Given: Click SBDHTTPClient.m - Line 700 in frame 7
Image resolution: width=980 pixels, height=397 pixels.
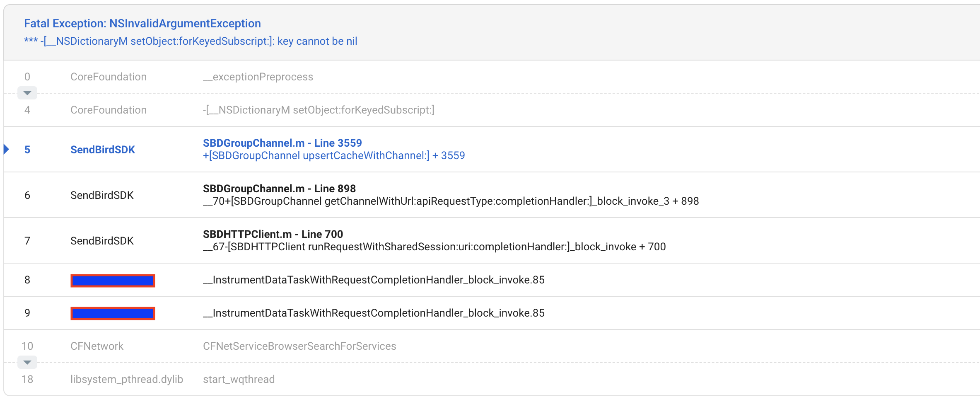Looking at the screenshot, I should tap(273, 234).
